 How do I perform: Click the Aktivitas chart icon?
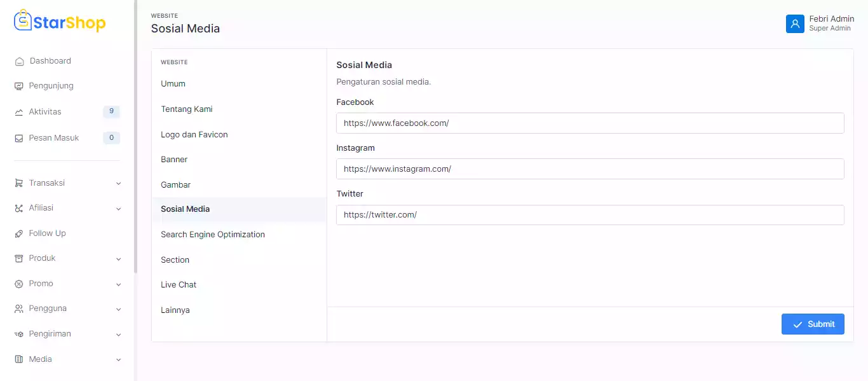click(x=19, y=113)
